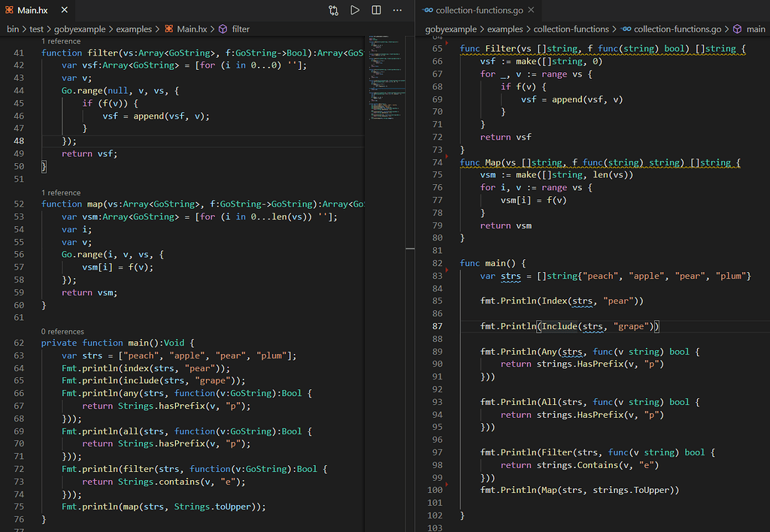Click 'vsm := make([]string, len(vs))' on line 75
Viewport: 770px width, 532px height.
557,175
